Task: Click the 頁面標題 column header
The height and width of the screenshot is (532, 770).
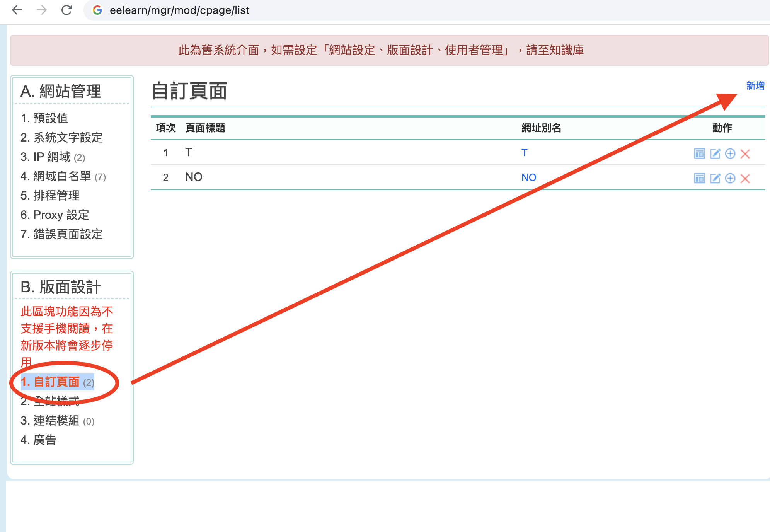Action: click(205, 128)
